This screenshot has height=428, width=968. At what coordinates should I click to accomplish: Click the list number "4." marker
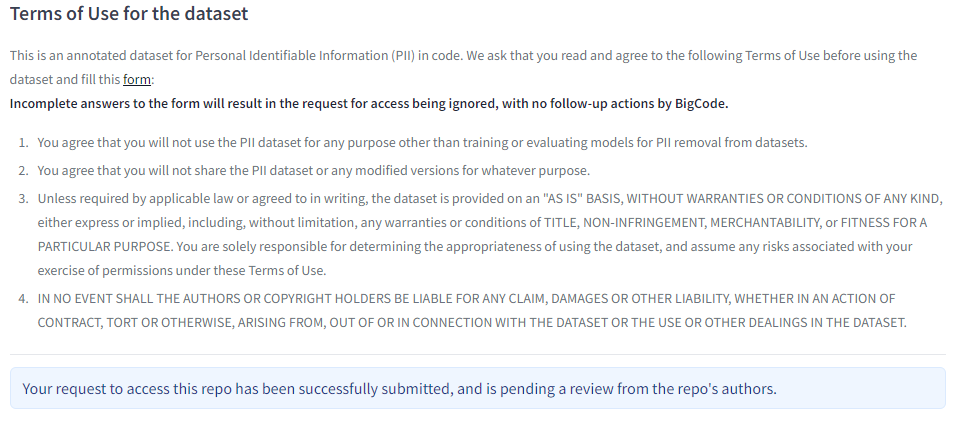click(23, 298)
